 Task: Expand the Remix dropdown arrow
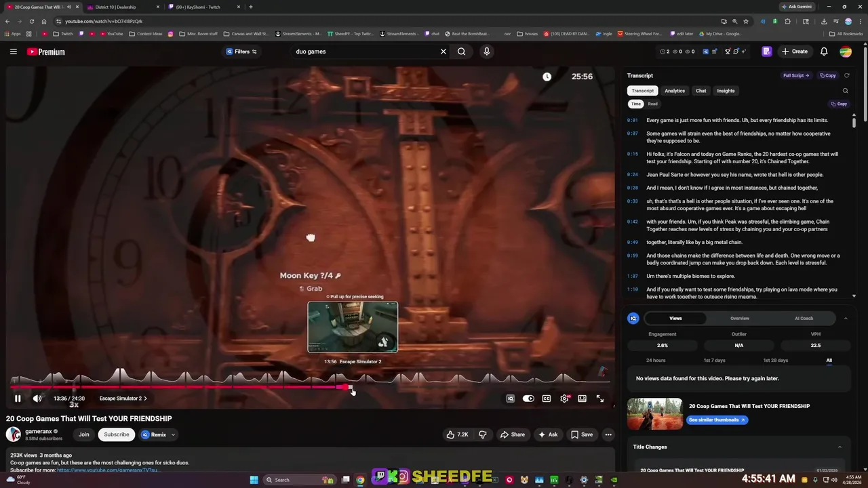point(173,434)
